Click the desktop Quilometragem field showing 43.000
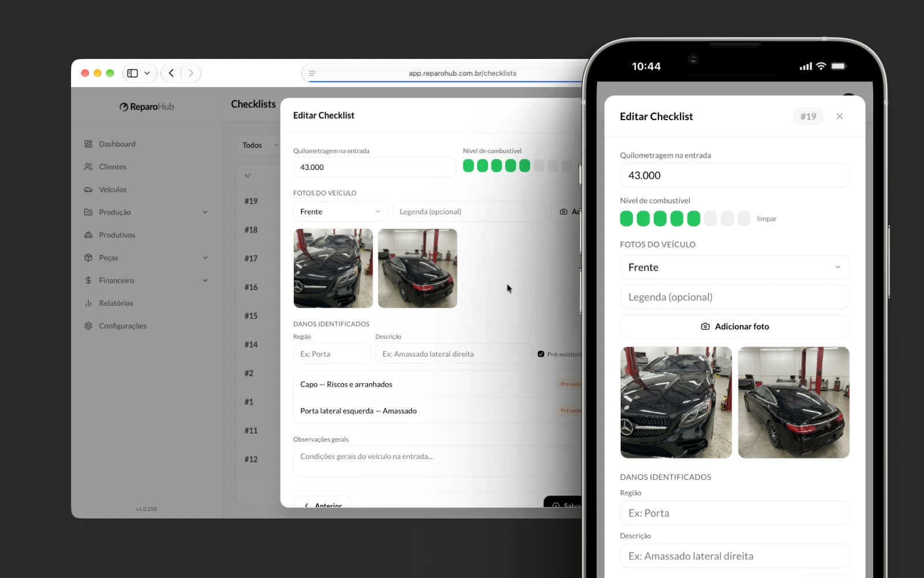Image resolution: width=924 pixels, height=578 pixels. 374,167
